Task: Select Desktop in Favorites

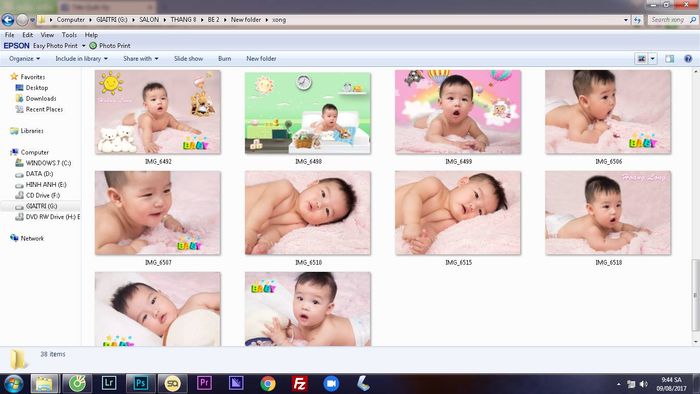Action: [37, 88]
